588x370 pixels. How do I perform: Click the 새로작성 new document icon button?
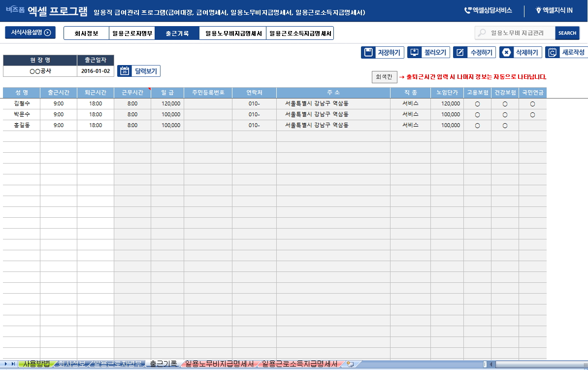pos(553,53)
